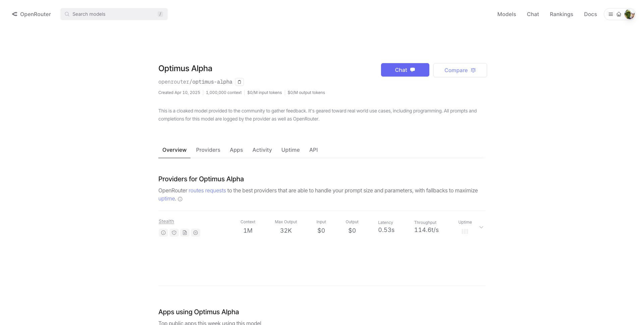Click the 'Providers for Optimus Alpha' heading
Screen dimensions: 644x325
point(201,179)
